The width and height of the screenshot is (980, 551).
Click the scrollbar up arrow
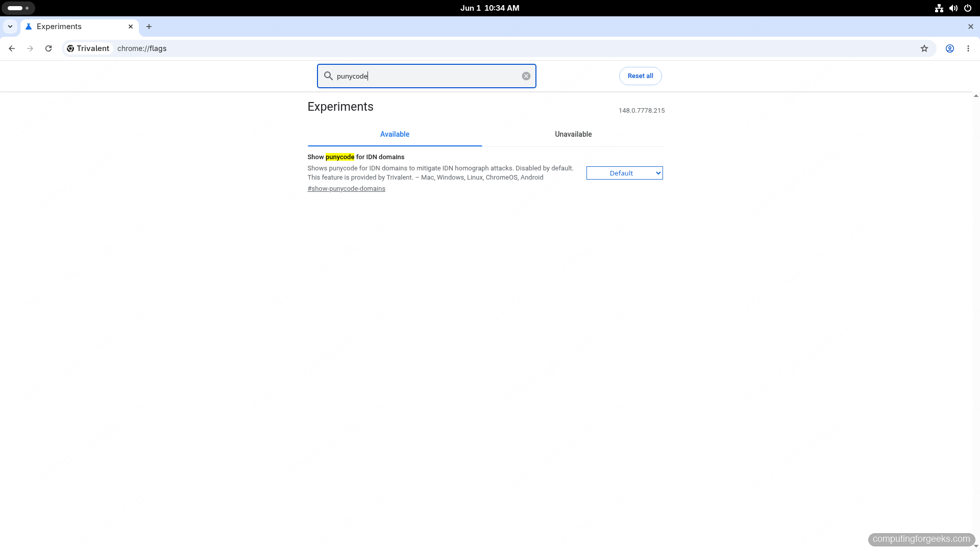tap(976, 96)
